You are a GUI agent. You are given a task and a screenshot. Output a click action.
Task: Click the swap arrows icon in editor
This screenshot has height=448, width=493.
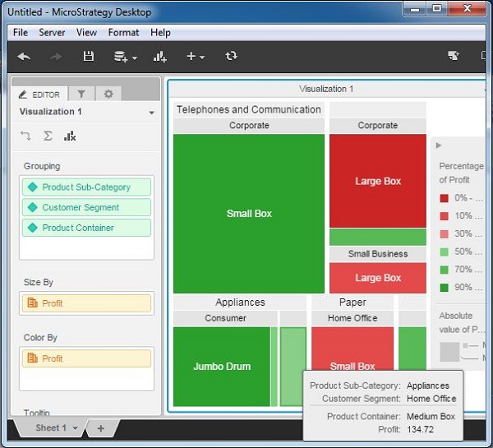[25, 136]
